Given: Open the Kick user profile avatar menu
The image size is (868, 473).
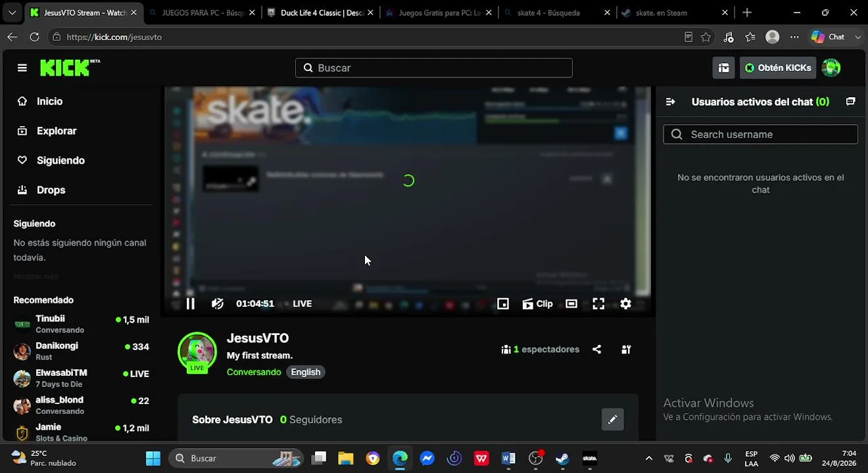Looking at the screenshot, I should (831, 68).
